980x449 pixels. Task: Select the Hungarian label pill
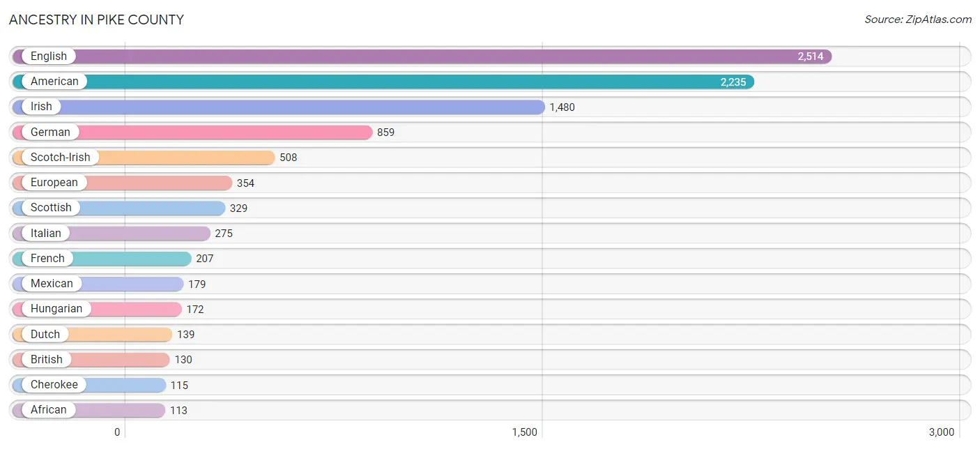(56, 309)
